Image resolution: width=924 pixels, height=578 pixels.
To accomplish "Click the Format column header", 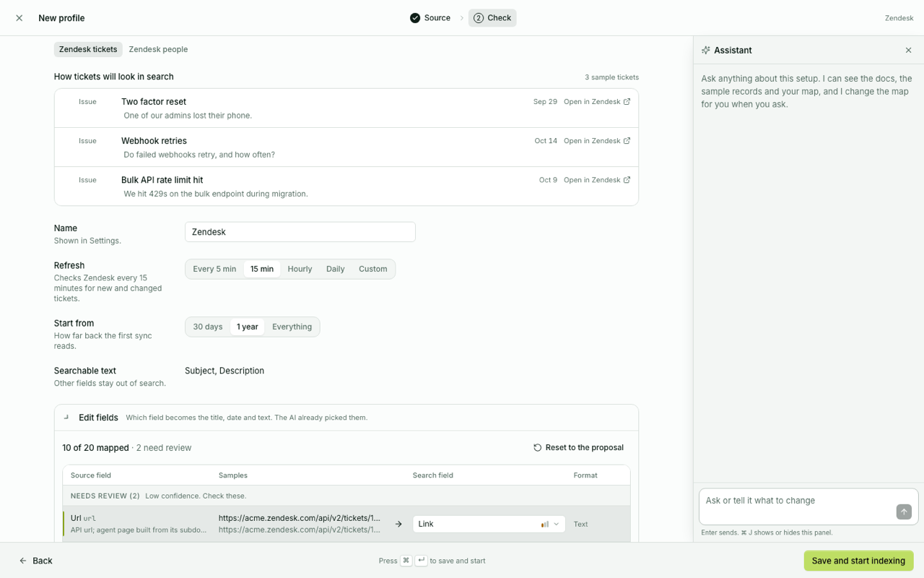I will click(x=585, y=475).
